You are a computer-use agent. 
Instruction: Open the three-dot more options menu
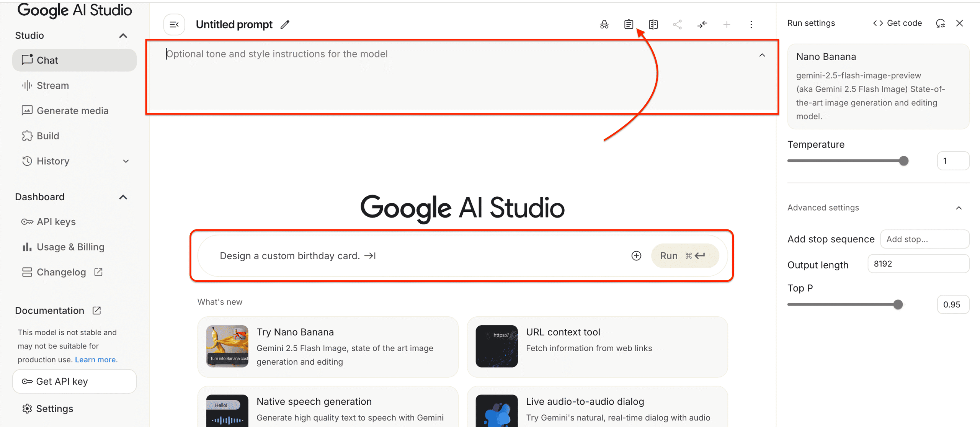(x=751, y=25)
